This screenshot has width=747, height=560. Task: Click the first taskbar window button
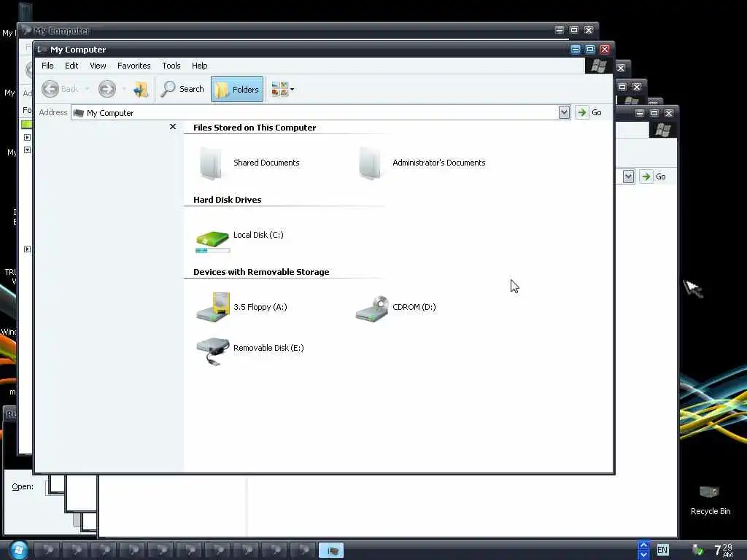pos(47,551)
